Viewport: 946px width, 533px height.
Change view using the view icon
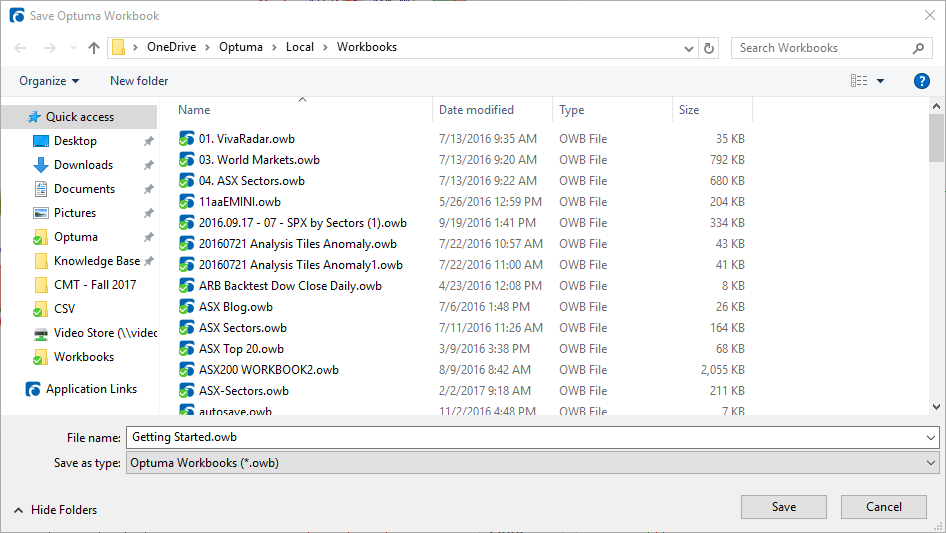click(859, 80)
